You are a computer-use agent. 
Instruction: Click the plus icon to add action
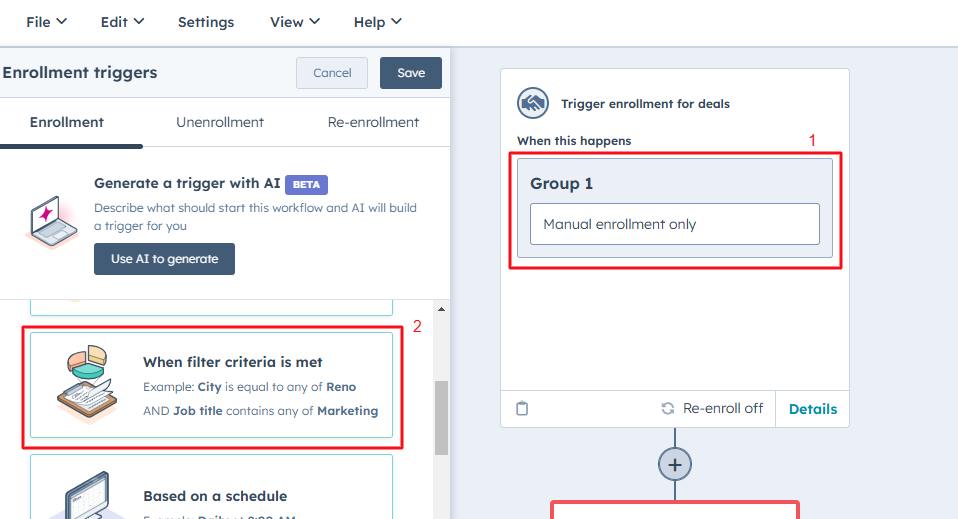(675, 464)
